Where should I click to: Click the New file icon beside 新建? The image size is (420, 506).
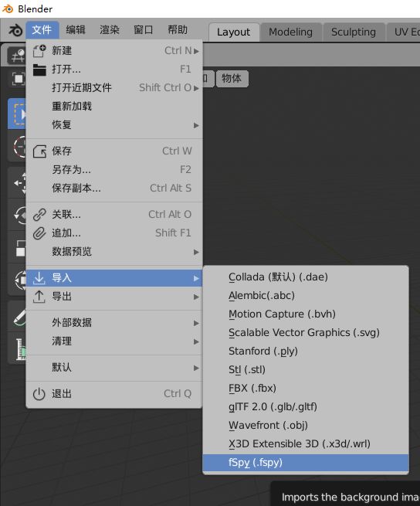tap(39, 51)
